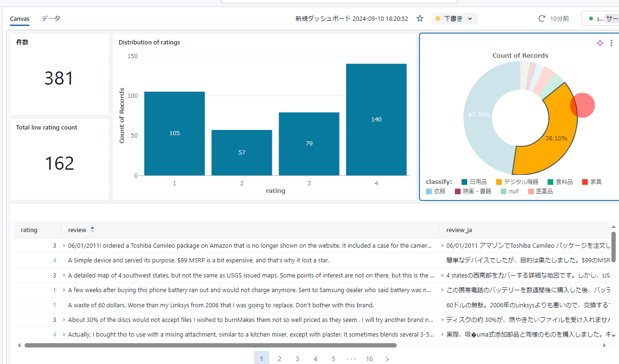This screenshot has height=364, width=619.
Task: Go to next page arrow in pagination
Action: click(387, 359)
